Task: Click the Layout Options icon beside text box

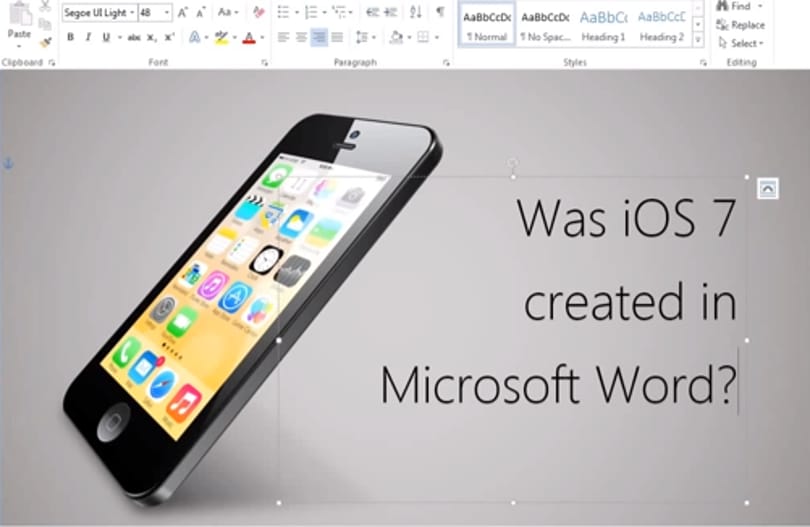Action: 768,189
